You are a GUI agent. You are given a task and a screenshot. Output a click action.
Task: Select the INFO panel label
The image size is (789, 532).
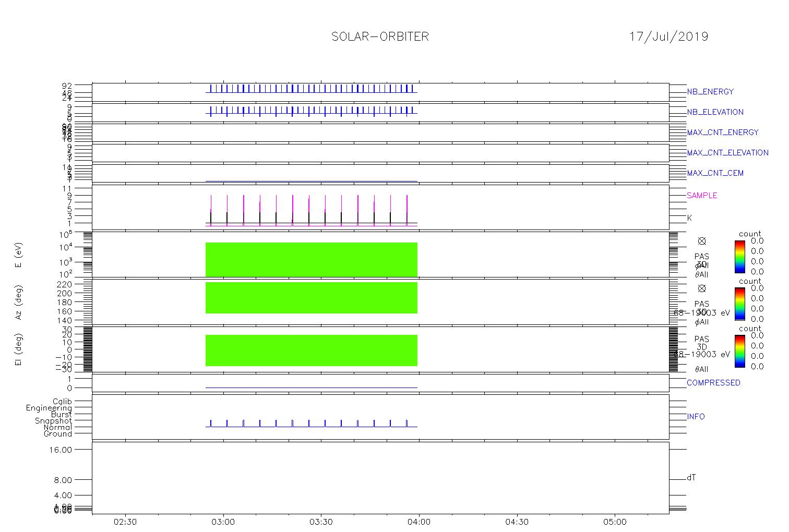(x=696, y=417)
